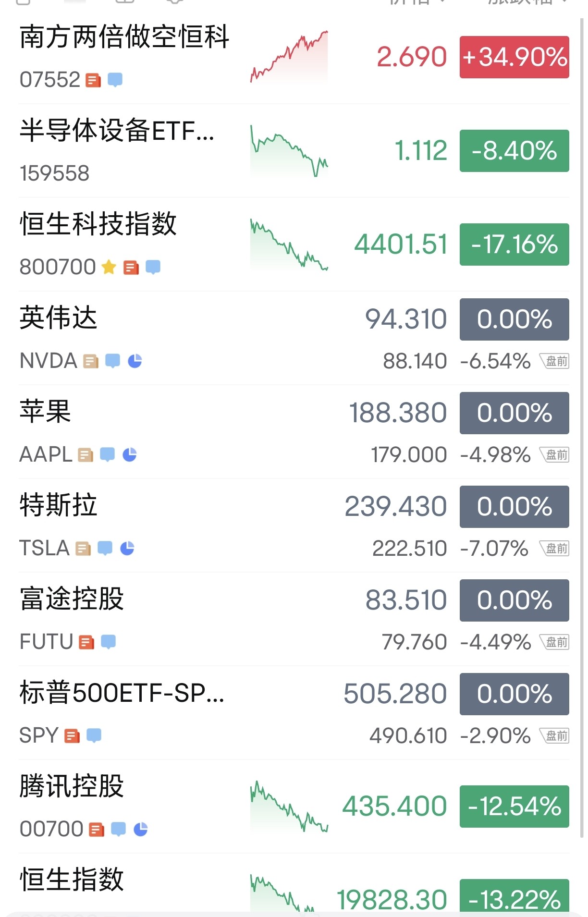Switch the -17.16% badge display mode

[514, 245]
